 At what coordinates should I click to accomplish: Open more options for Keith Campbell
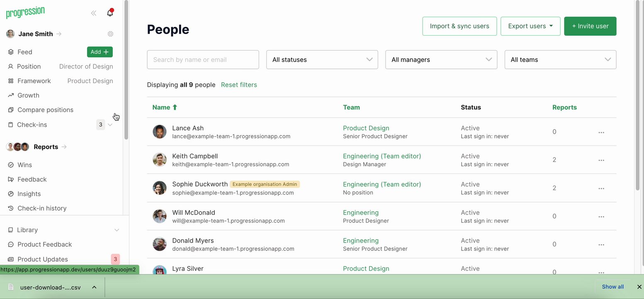pyautogui.click(x=601, y=160)
